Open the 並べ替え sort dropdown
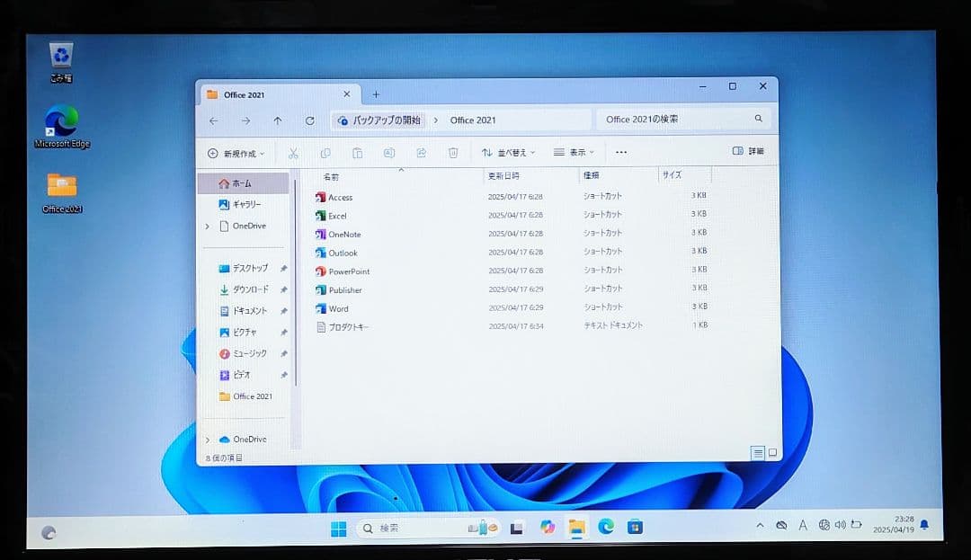Viewport: 971px width, 560px height. 508,153
